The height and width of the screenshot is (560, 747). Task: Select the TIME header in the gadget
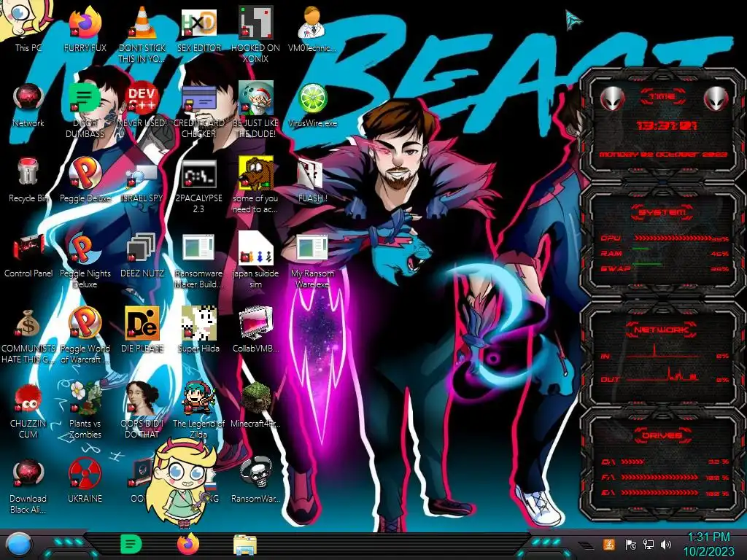click(x=662, y=97)
